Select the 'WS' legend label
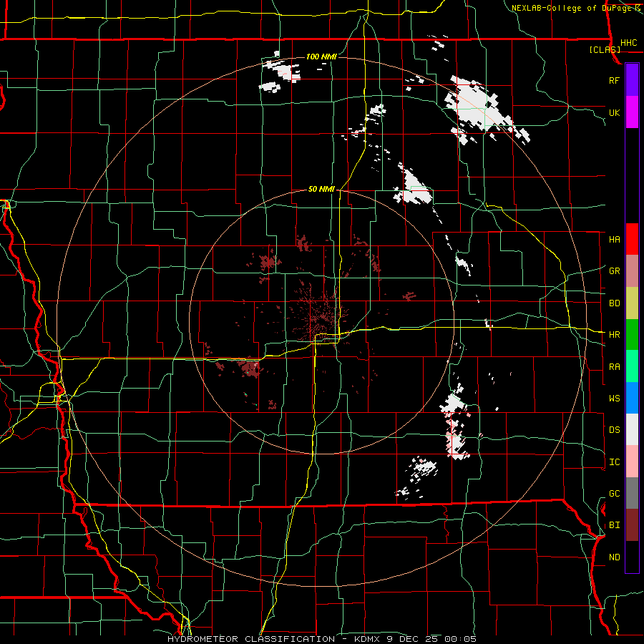 pos(614,399)
